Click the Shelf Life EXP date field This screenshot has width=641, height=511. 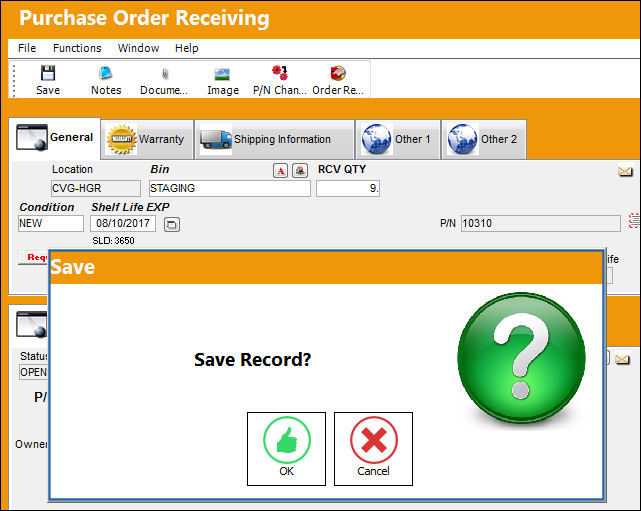tap(123, 224)
